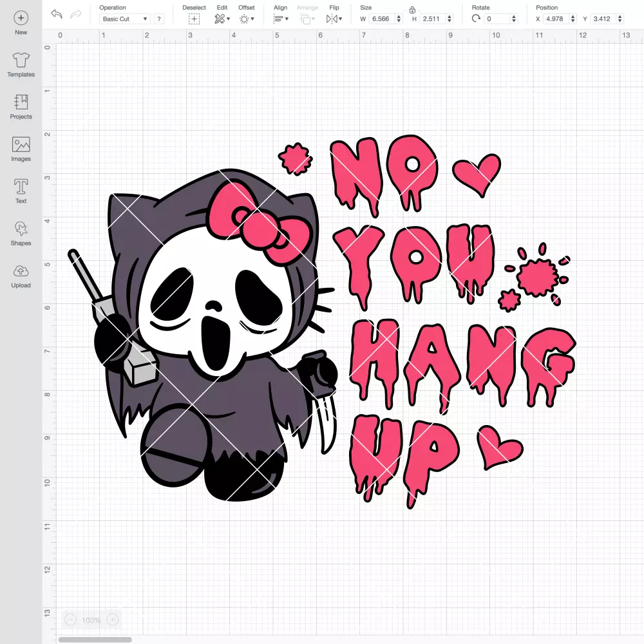Open the Upload panel
This screenshot has height=644, width=644.
coord(21,276)
